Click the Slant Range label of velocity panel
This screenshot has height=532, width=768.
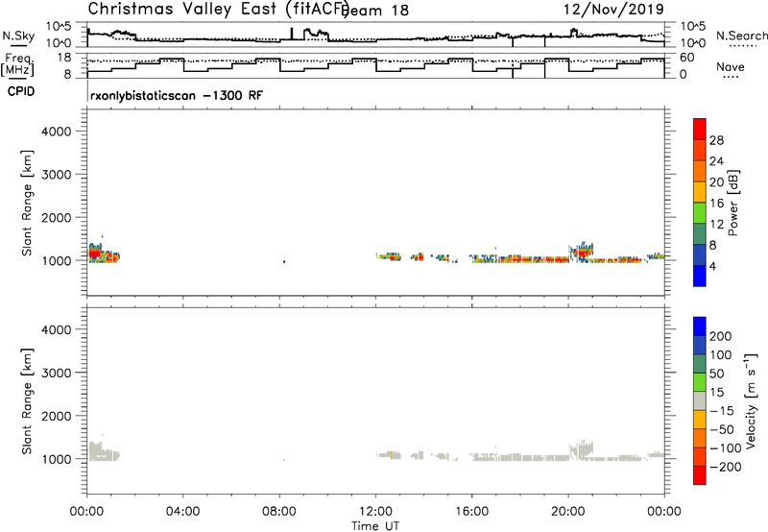[27, 401]
